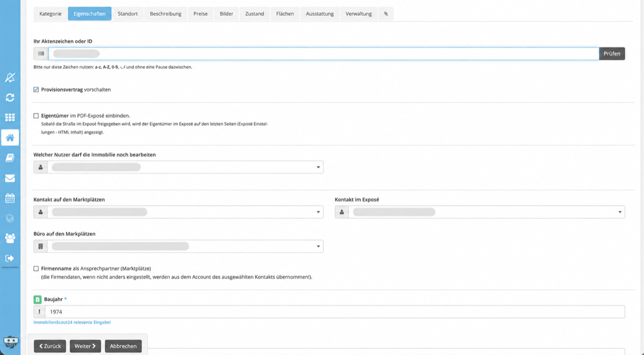Screen dimensions: 644x355
Task: Open the paperclip attachments tab
Action: click(x=386, y=14)
